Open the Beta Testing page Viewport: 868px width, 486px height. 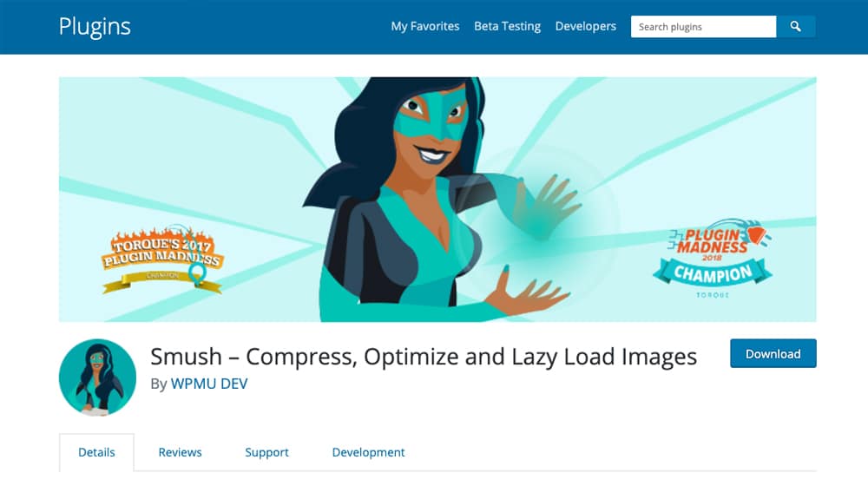pos(507,26)
